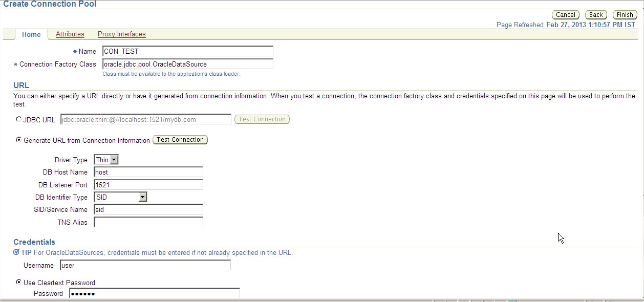Switch to the Attributes tab

click(70, 34)
